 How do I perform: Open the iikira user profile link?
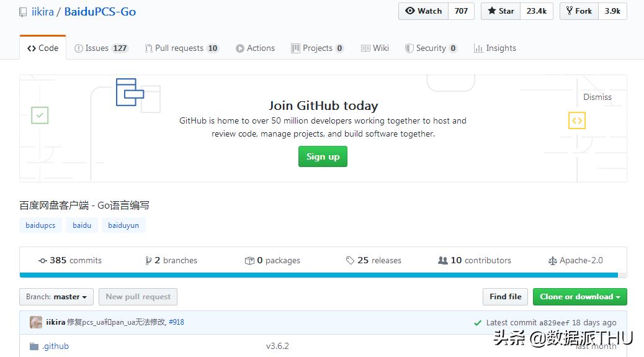[x=43, y=12]
